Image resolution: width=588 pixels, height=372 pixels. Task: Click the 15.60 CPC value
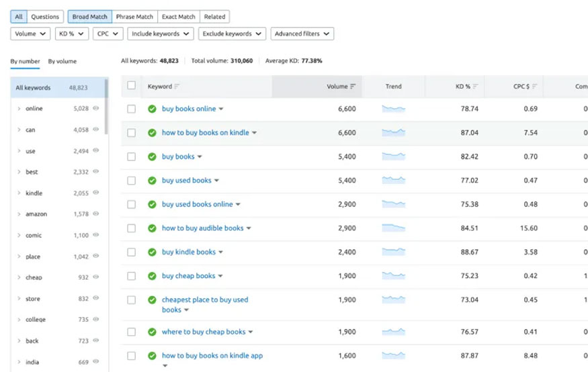529,228
